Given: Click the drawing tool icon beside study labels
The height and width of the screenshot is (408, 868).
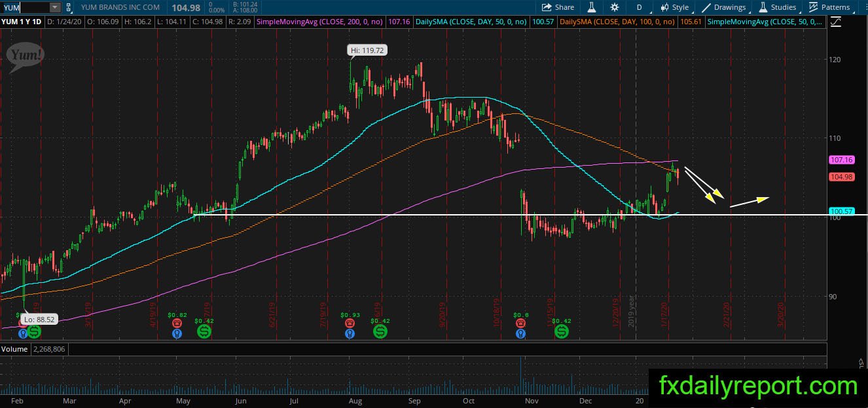Looking at the screenshot, I should coord(835,22).
